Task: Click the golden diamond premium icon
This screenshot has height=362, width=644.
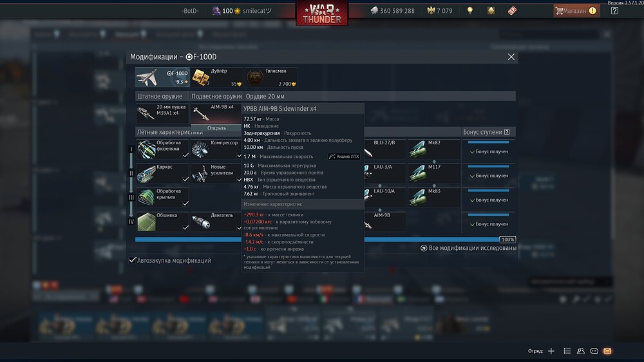Action: (491, 11)
